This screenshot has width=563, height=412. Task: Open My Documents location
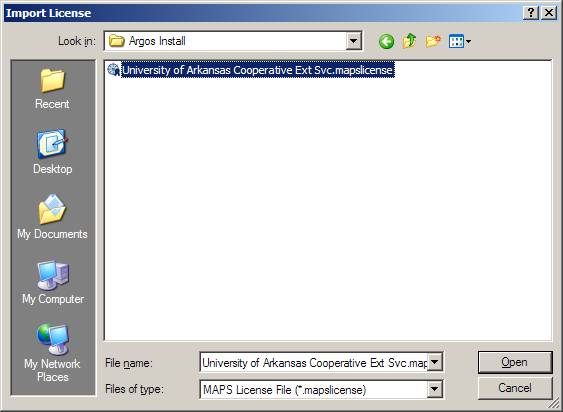[52, 217]
